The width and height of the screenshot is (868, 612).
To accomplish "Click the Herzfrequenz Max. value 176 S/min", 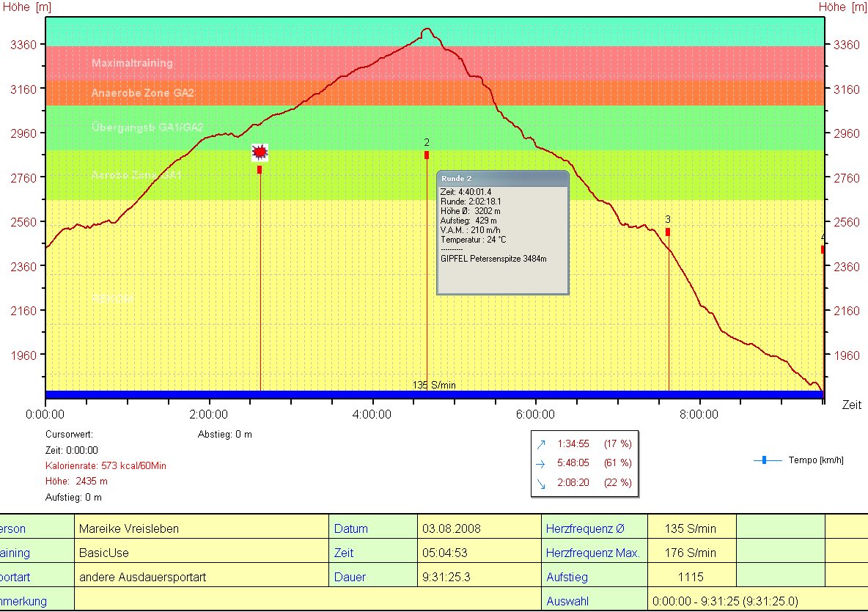I will click(691, 553).
